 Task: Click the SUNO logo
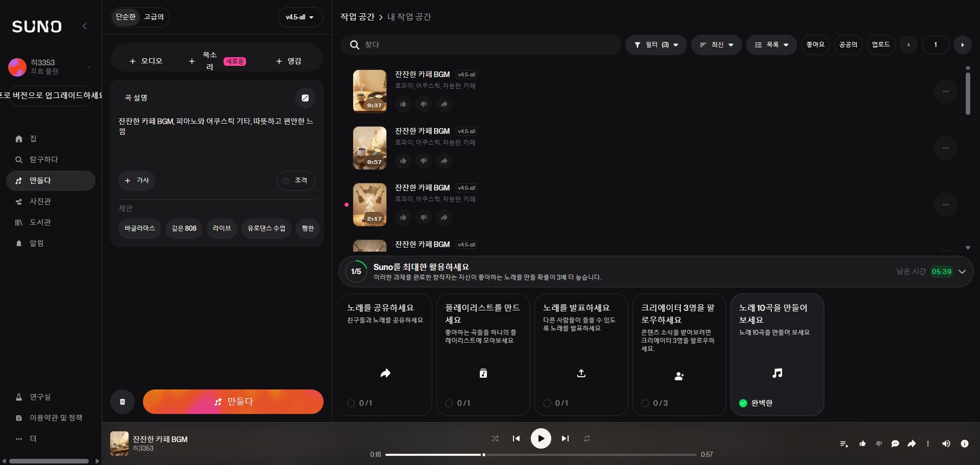click(x=37, y=27)
